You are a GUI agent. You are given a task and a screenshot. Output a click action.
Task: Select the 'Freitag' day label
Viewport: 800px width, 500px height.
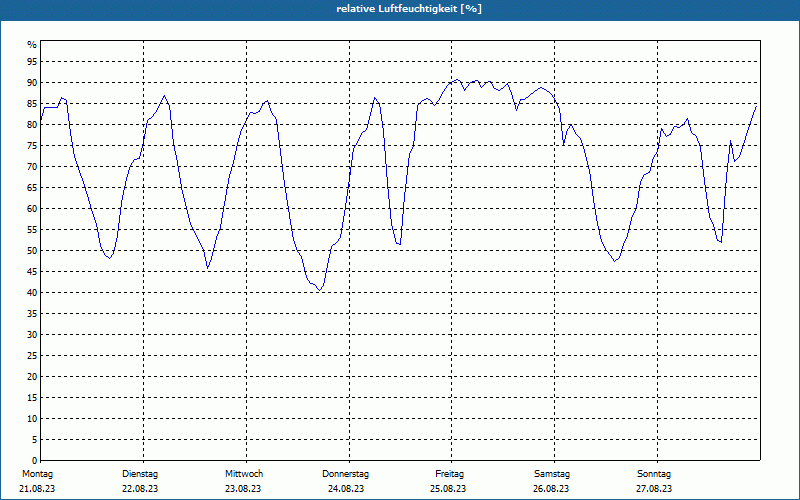point(449,474)
